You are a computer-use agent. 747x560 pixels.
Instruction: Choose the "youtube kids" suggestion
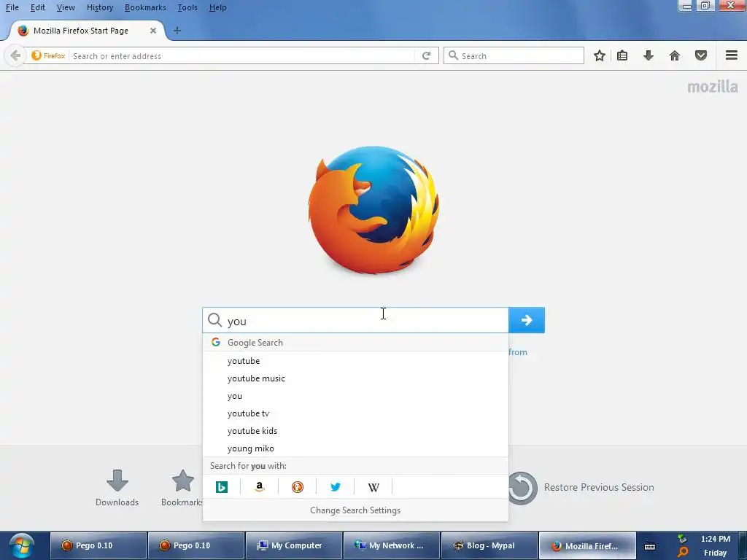(x=355, y=431)
